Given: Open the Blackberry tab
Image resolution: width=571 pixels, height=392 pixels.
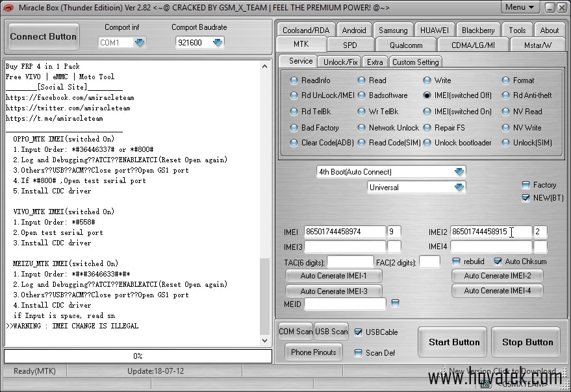Looking at the screenshot, I should [x=478, y=31].
